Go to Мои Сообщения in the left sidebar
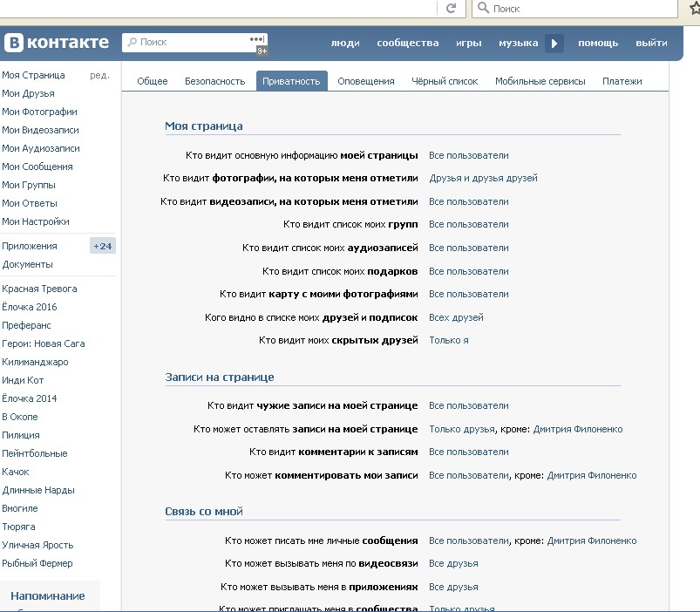Image resolution: width=700 pixels, height=612 pixels. pos(37,167)
